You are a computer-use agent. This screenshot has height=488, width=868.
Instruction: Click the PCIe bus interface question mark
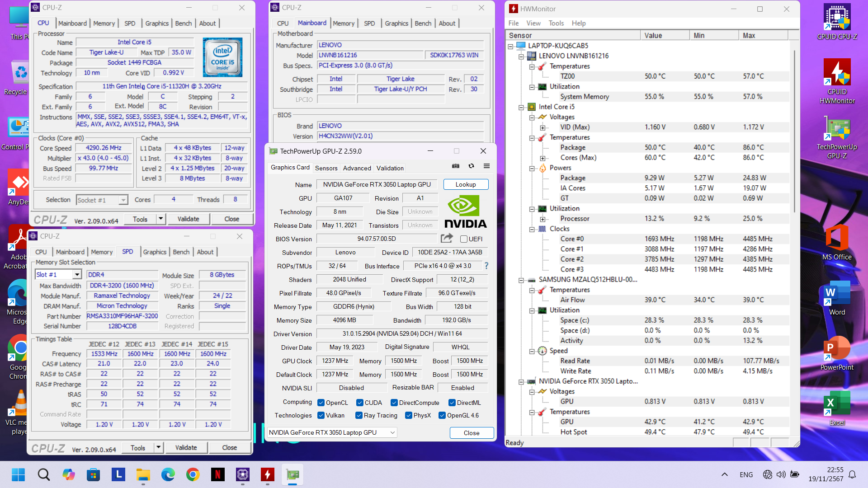click(486, 266)
